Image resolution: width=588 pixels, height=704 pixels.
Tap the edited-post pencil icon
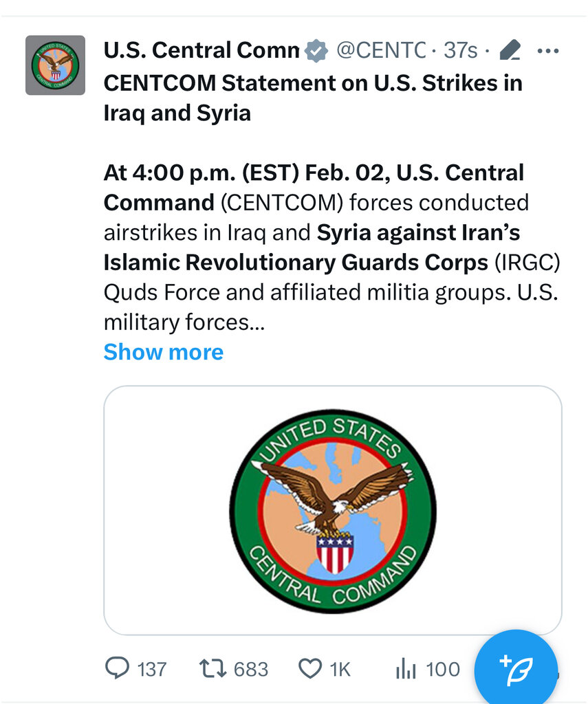[x=510, y=50]
